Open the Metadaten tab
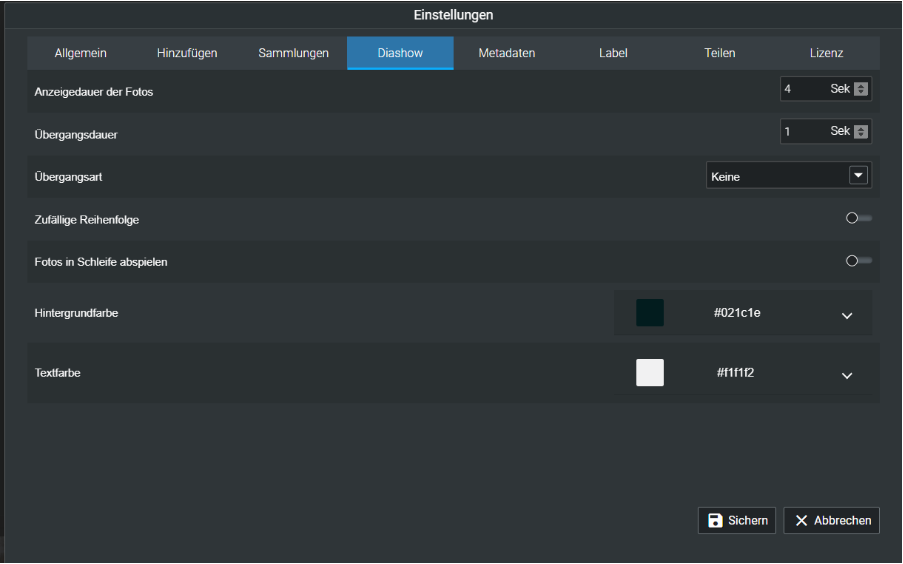The width and height of the screenshot is (903, 564). pos(507,53)
